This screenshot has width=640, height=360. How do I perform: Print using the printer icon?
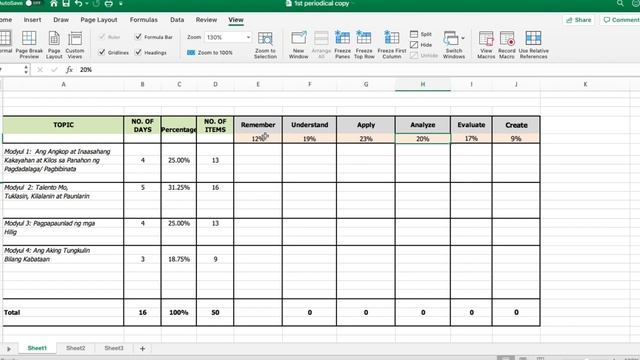(109, 4)
